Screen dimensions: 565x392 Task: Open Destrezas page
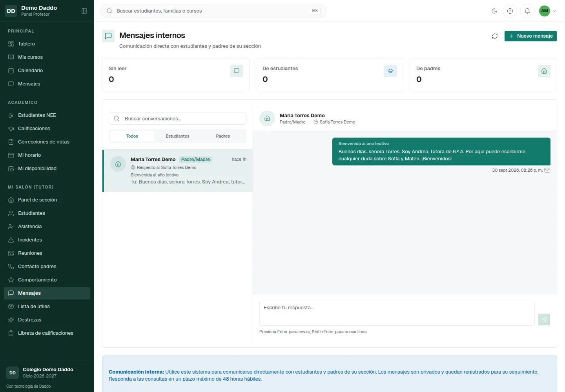pyautogui.click(x=47, y=320)
